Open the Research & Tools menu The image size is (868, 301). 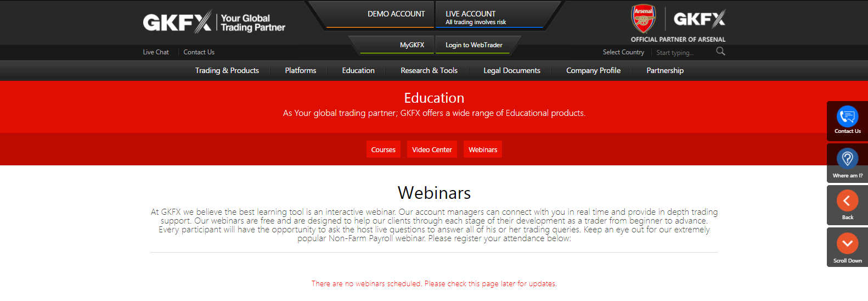429,70
